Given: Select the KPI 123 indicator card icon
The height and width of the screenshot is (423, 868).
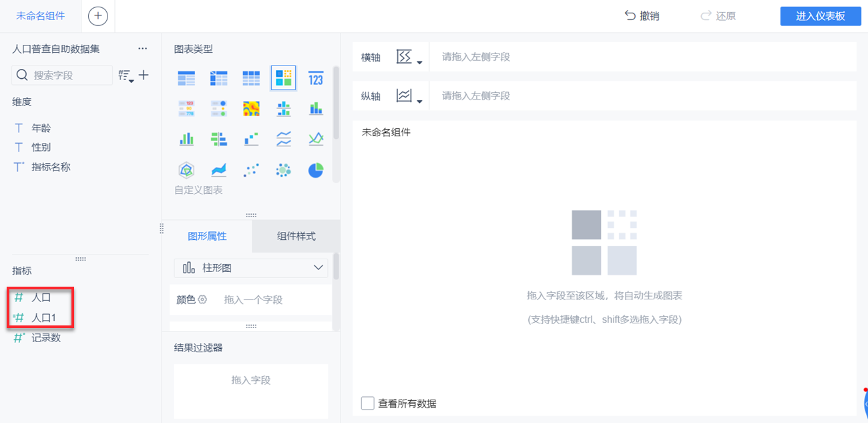Looking at the screenshot, I should [x=316, y=79].
